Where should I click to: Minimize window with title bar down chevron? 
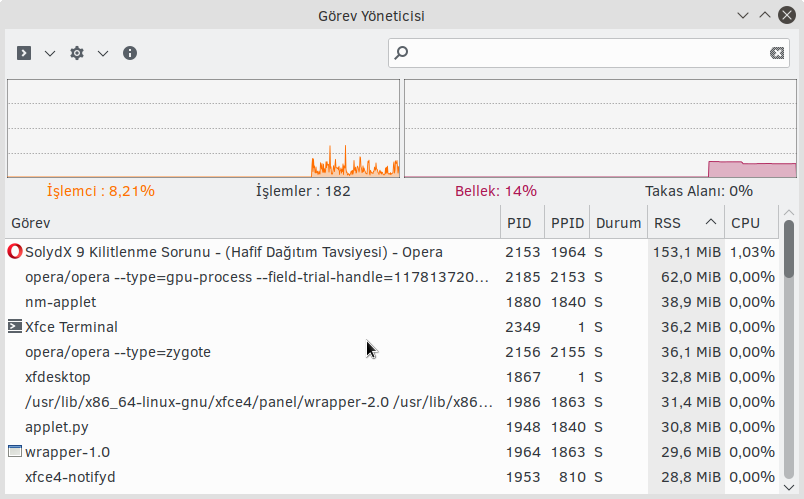[x=742, y=15]
